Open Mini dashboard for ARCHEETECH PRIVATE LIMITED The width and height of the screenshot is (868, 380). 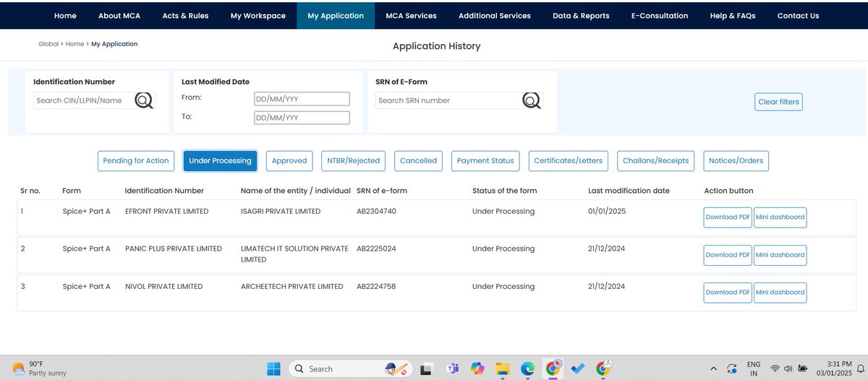coord(780,293)
